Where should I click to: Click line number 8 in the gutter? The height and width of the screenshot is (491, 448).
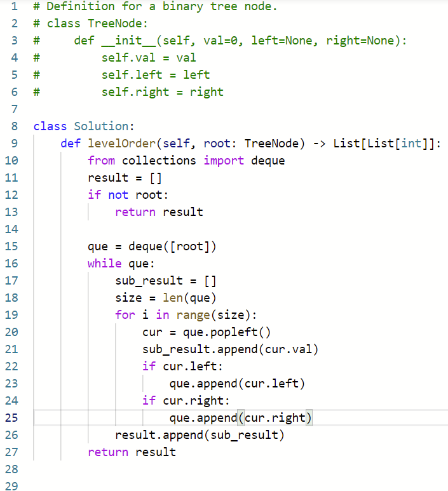click(x=15, y=126)
